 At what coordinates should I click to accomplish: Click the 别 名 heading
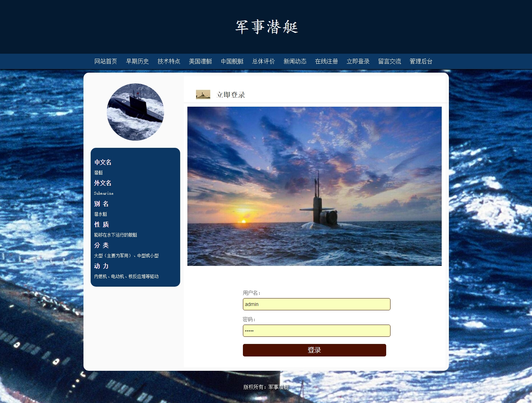(101, 204)
